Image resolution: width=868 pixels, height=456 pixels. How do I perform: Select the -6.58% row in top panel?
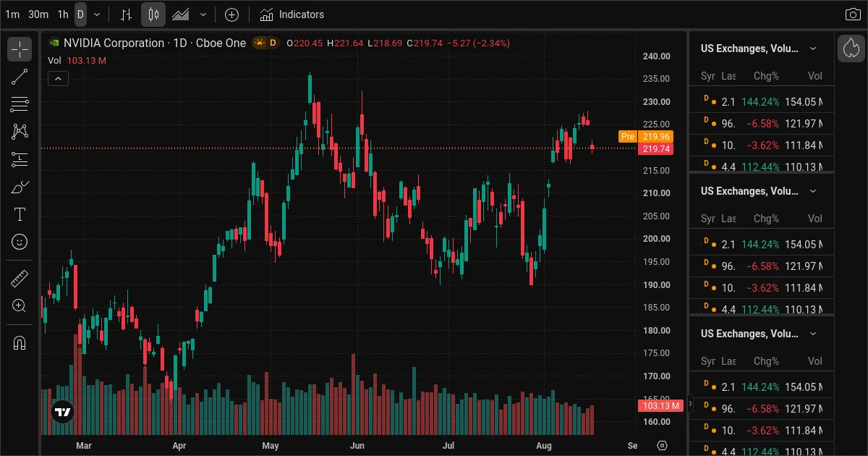point(762,124)
